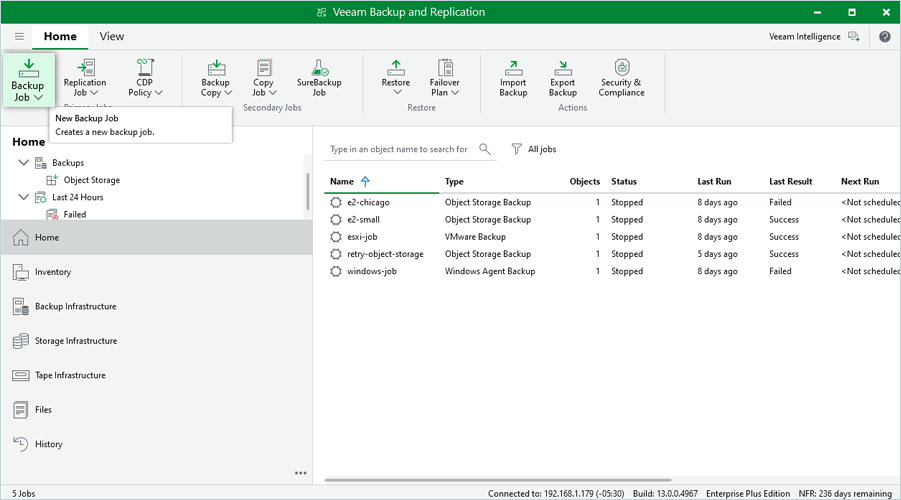The image size is (901, 500).
Task: Open the Failover Plan dropdown arrow
Action: 455,93
